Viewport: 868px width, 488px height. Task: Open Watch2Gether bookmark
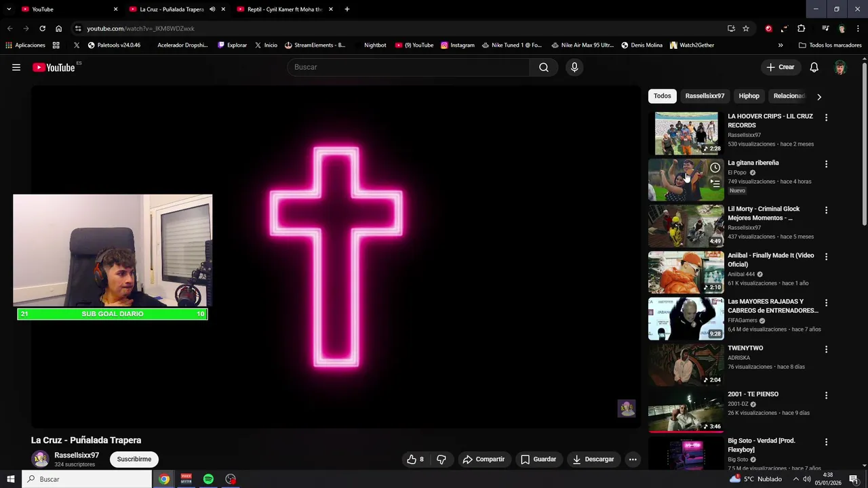(x=692, y=45)
